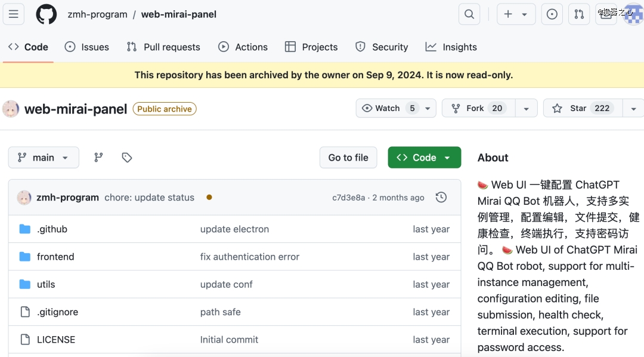Open the 'fix authentication error' commit message

250,257
